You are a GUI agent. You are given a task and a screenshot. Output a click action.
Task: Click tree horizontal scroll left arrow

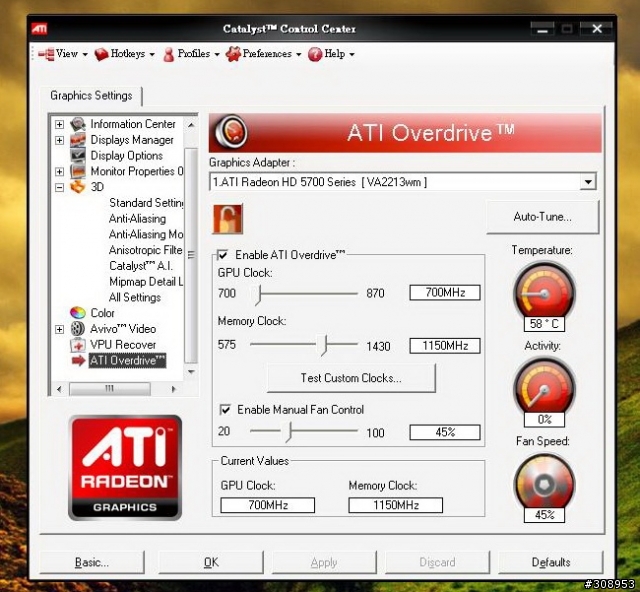point(60,389)
